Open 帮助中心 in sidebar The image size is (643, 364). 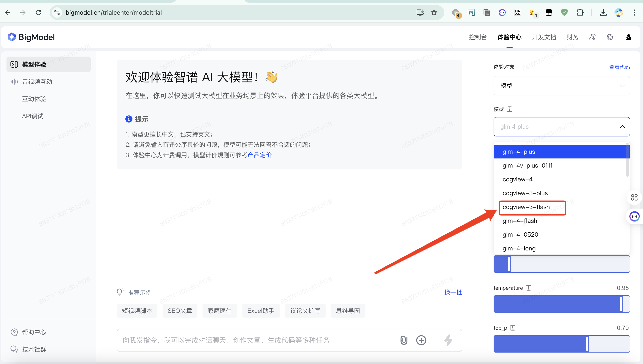[34, 332]
